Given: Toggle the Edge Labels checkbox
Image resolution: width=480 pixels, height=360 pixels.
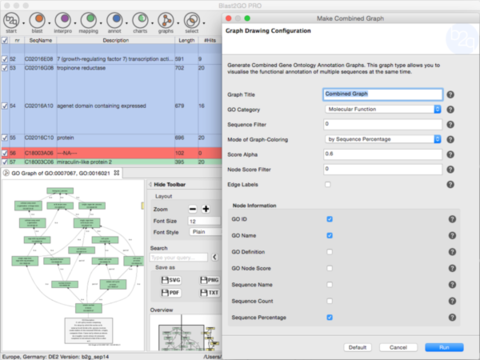Looking at the screenshot, I should pos(328,184).
